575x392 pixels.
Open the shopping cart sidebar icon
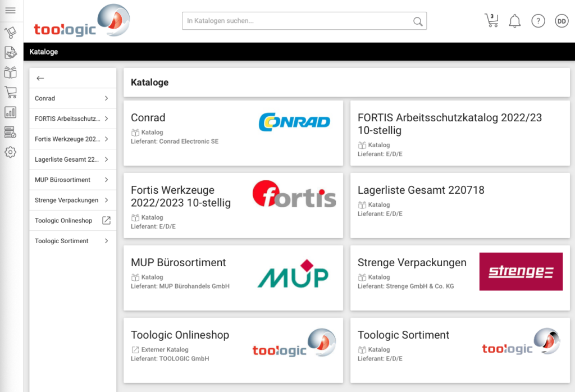click(x=10, y=92)
